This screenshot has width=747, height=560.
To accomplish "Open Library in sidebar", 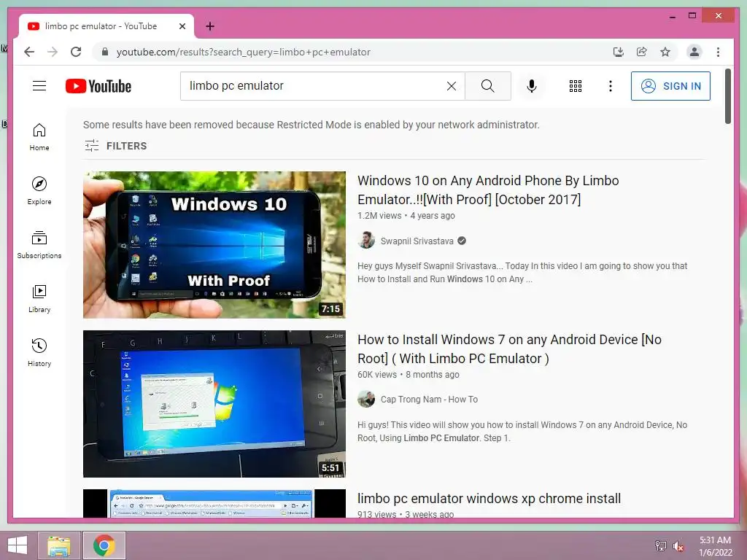I will pos(39,299).
